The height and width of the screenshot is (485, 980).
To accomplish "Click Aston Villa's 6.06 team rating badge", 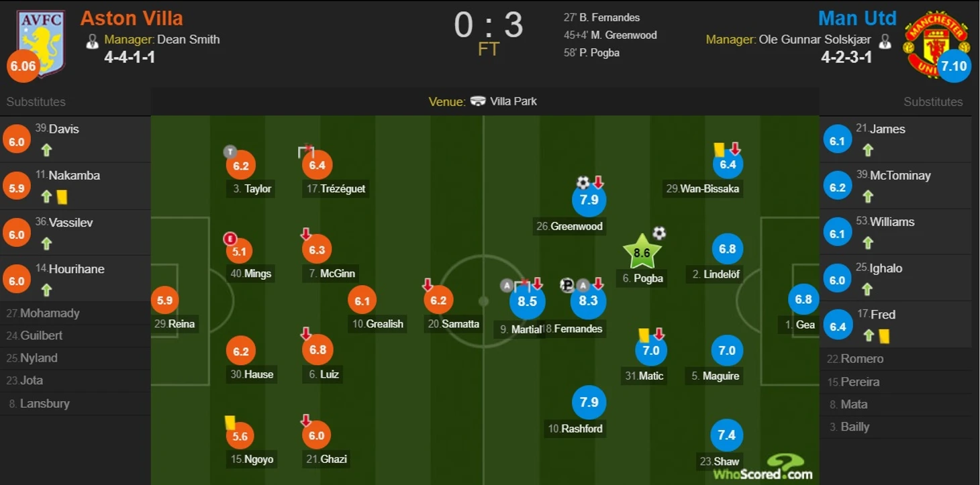I will pyautogui.click(x=23, y=66).
